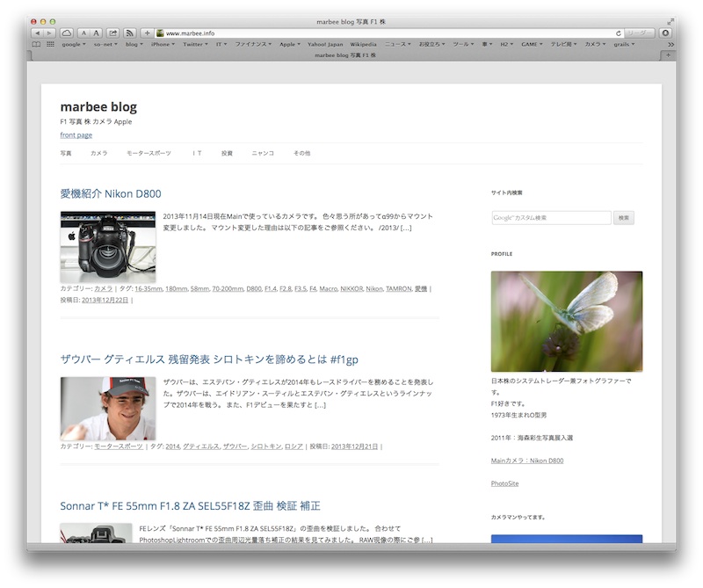The image size is (703, 588).
Task: Expand the ツール bookmarks folder
Action: [x=463, y=46]
